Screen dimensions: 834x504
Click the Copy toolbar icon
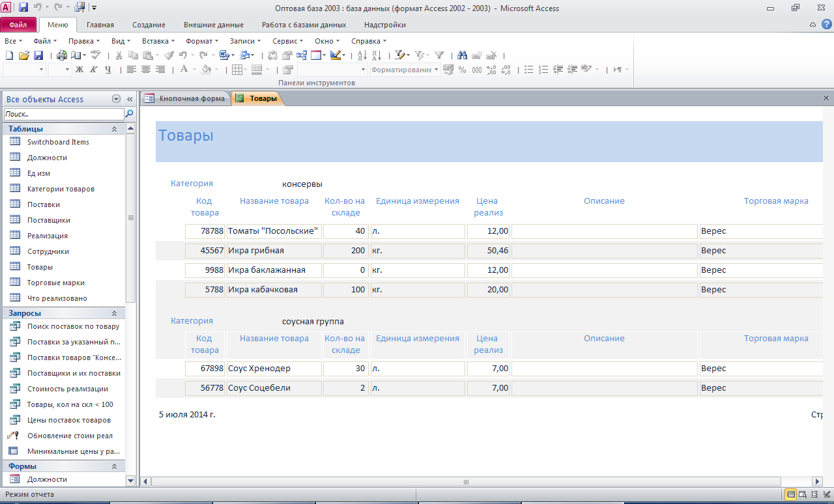tap(134, 56)
